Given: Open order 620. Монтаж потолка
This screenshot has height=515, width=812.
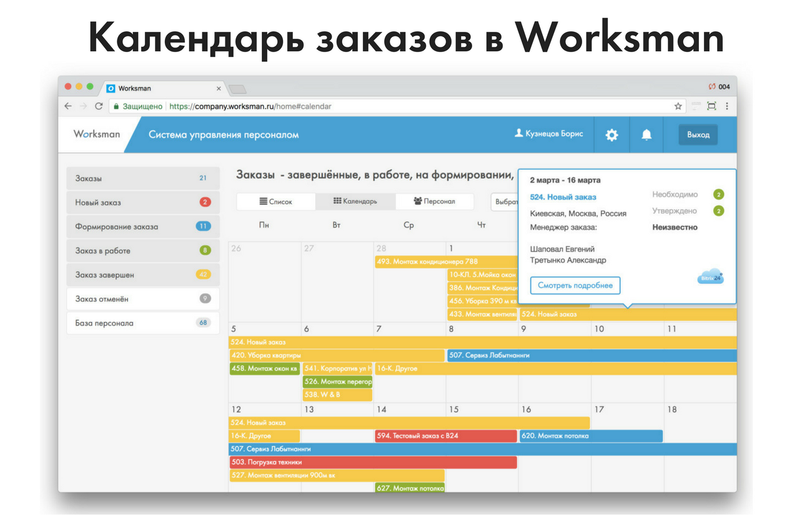Looking at the screenshot, I should click(591, 436).
